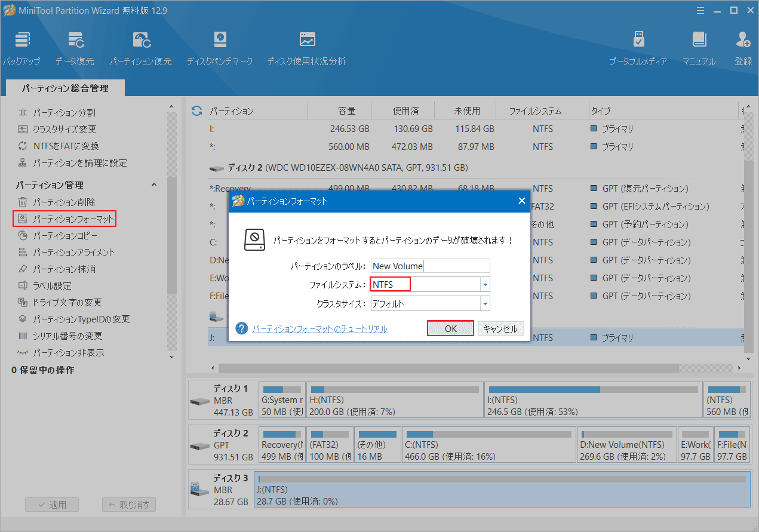Viewport: 759px width, 532px height.
Task: Confirm format with OK button
Action: click(451, 328)
